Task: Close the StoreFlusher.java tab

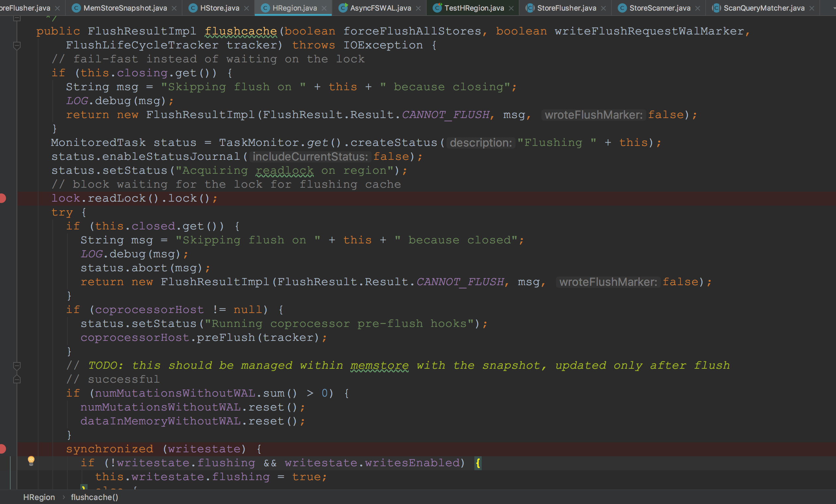Action: pyautogui.click(x=603, y=8)
